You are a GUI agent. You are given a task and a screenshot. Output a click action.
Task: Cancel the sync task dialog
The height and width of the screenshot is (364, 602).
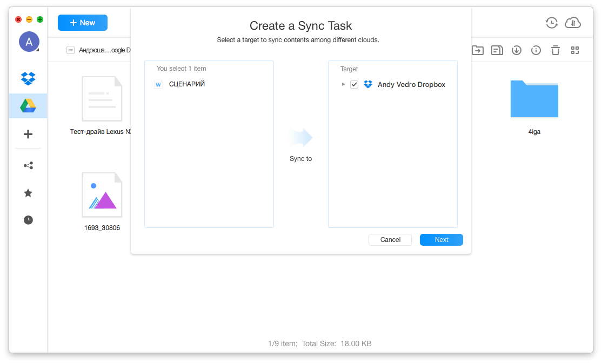click(x=390, y=240)
